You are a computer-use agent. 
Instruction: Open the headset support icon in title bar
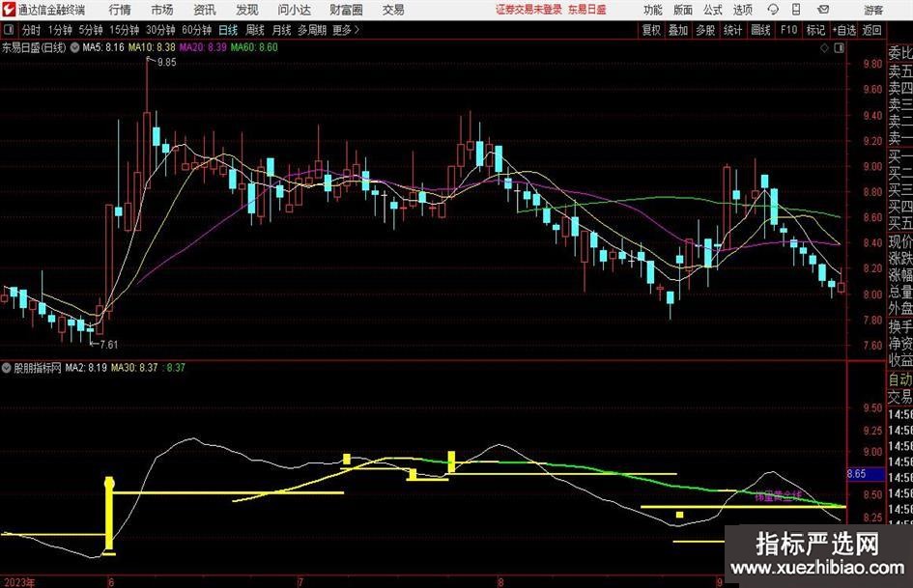tap(773, 10)
